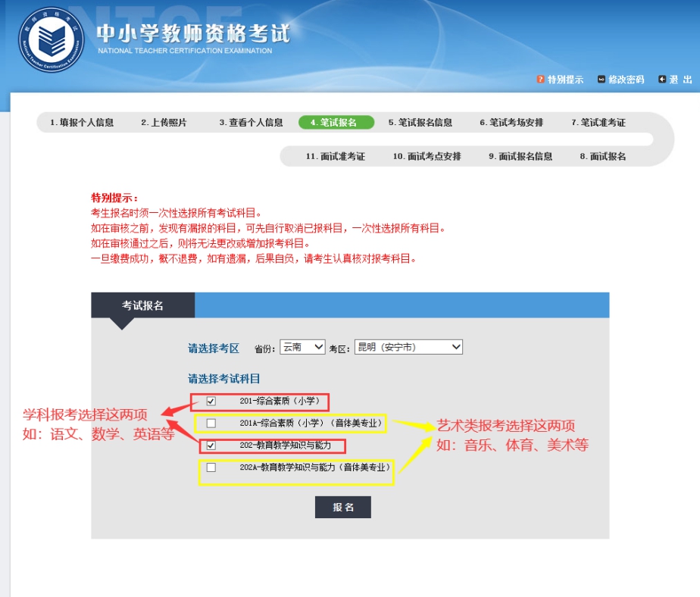Tick the 201A-综合素质（音体美专业） checkbox
Screen dimensions: 700x597
pyautogui.click(x=211, y=423)
